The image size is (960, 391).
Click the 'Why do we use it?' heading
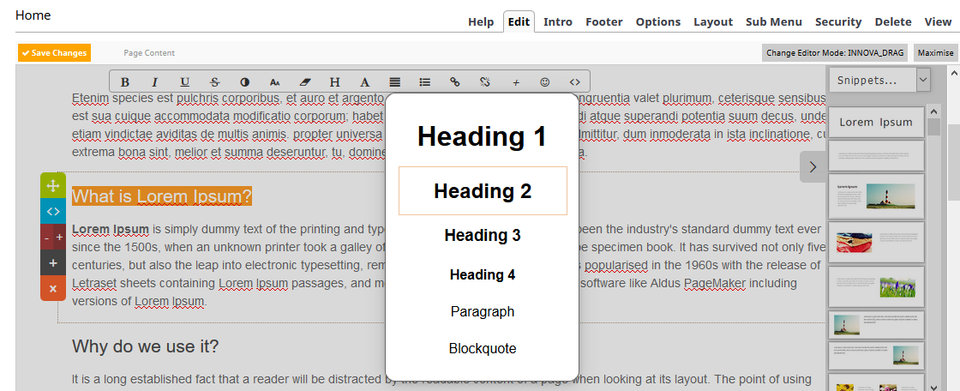point(145,346)
